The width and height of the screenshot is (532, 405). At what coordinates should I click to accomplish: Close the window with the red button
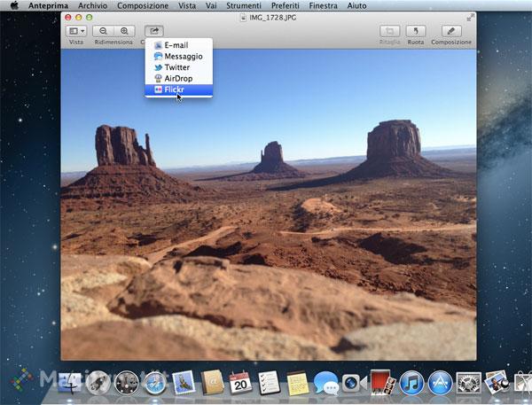pos(68,18)
